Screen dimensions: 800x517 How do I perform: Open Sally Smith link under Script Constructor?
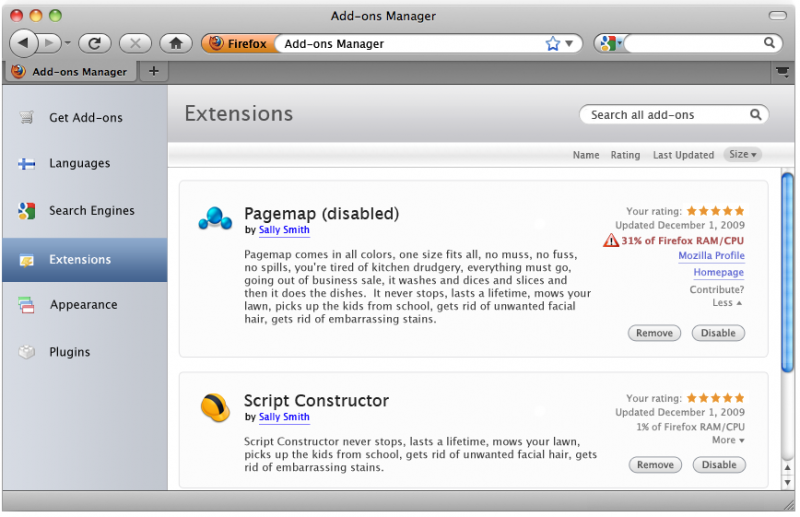(x=284, y=416)
